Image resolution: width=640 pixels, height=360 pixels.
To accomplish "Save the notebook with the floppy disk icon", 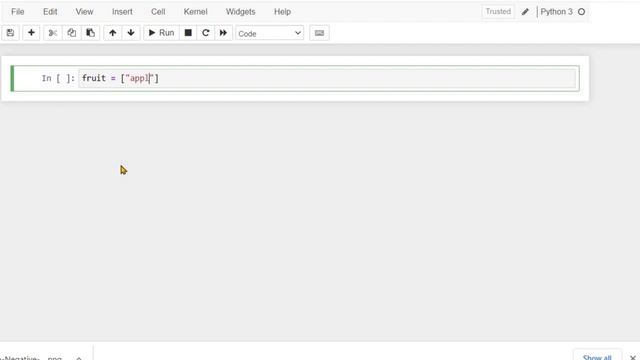I will pyautogui.click(x=10, y=33).
